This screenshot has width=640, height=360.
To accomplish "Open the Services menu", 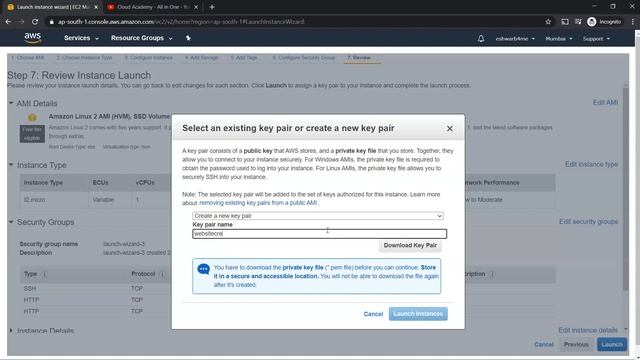I will 81,38.
